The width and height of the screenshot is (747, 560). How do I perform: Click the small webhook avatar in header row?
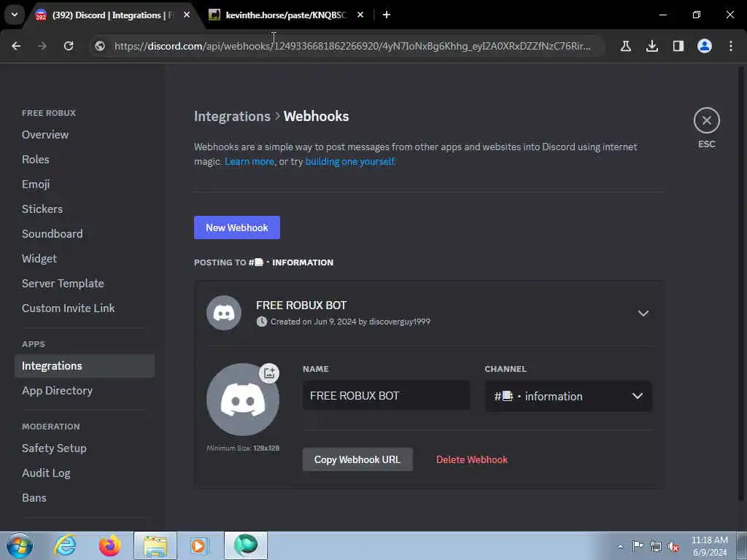(x=223, y=313)
